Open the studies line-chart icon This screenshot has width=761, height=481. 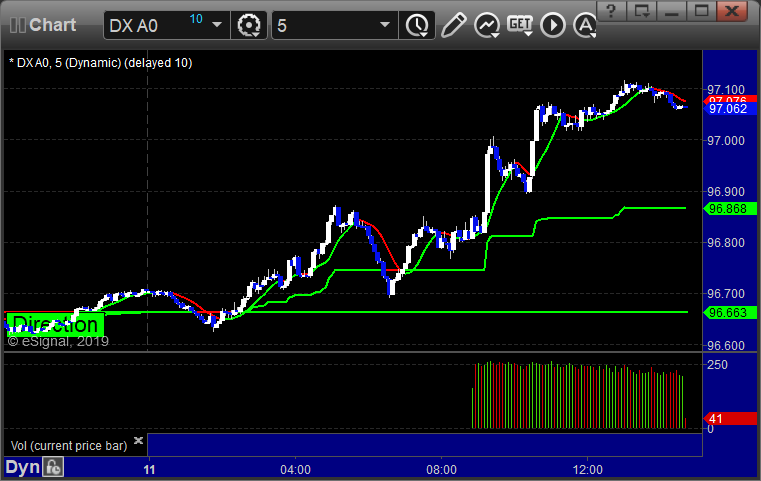click(487, 25)
